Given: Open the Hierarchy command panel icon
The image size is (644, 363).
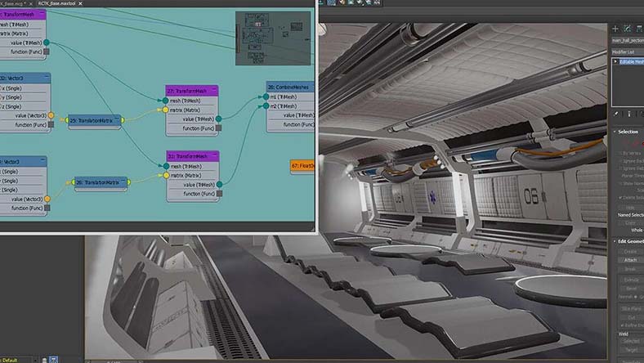Looking at the screenshot, I should tap(639, 29).
